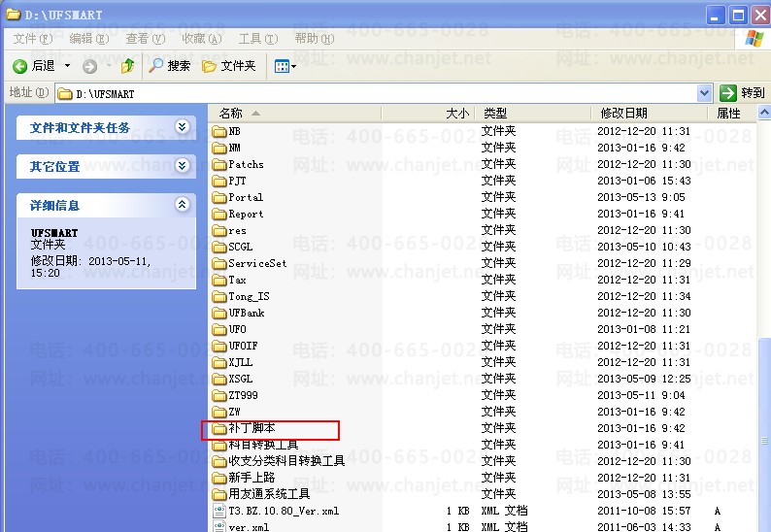771x532 pixels.
Task: Select the UFOIF folder icon
Action: (219, 347)
